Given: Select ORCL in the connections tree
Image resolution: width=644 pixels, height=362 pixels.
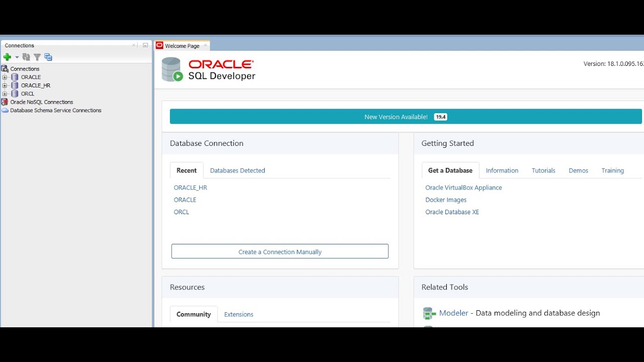Looking at the screenshot, I should [28, 94].
